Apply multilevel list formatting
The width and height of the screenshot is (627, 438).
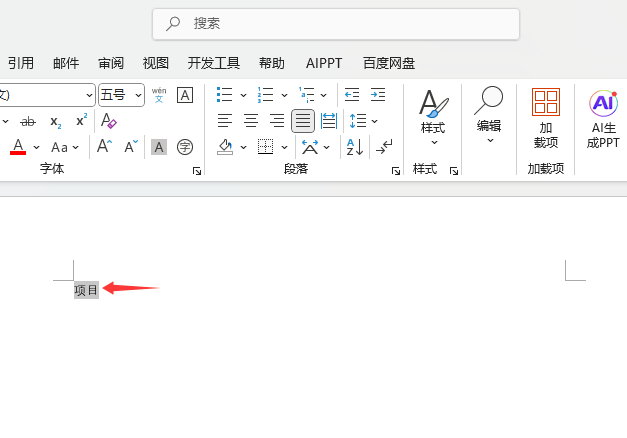point(307,95)
